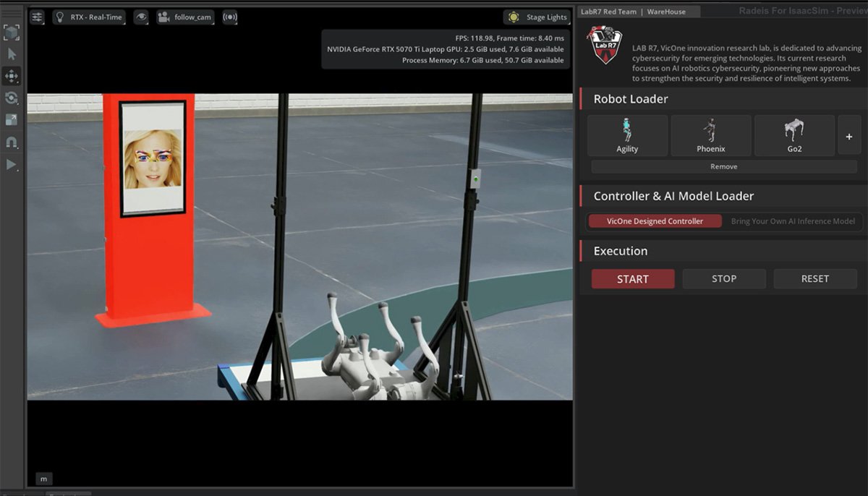The image size is (868, 496).
Task: Click the 'm' units indicator in viewport
Action: pos(43,479)
